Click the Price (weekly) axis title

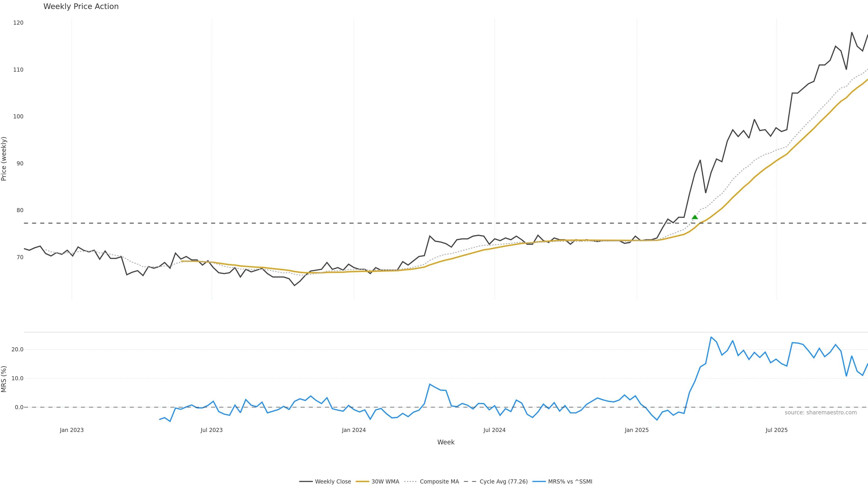4,159
